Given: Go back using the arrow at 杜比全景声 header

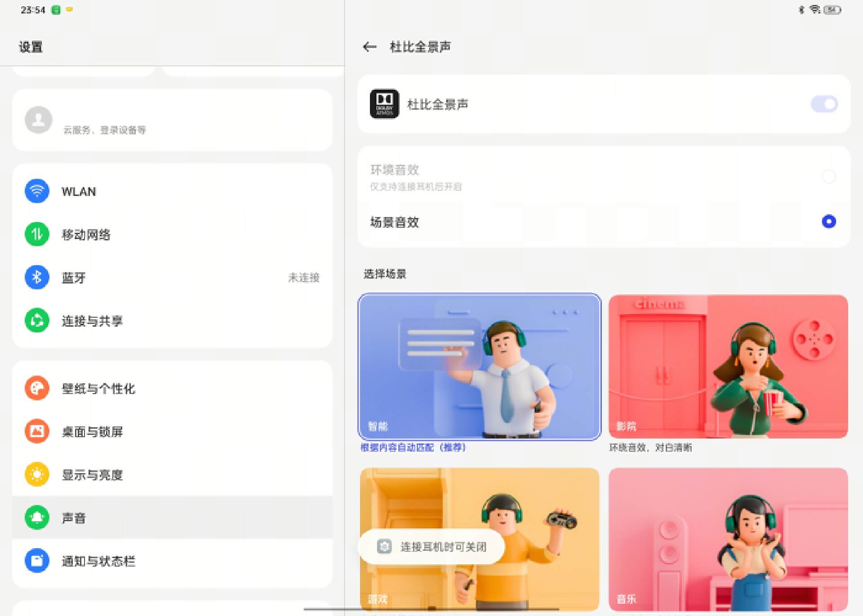Looking at the screenshot, I should [369, 46].
